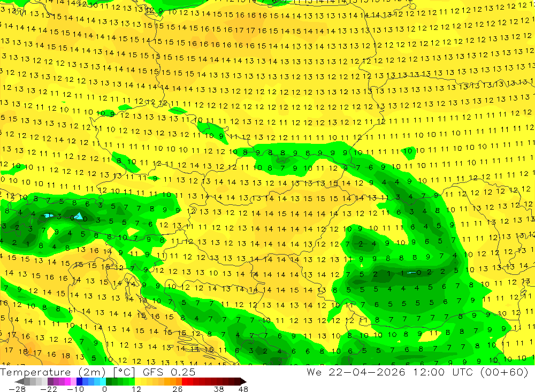The image size is (535, 392).
Task: Click the "GFS 0.25" model label
Action: [x=169, y=372]
